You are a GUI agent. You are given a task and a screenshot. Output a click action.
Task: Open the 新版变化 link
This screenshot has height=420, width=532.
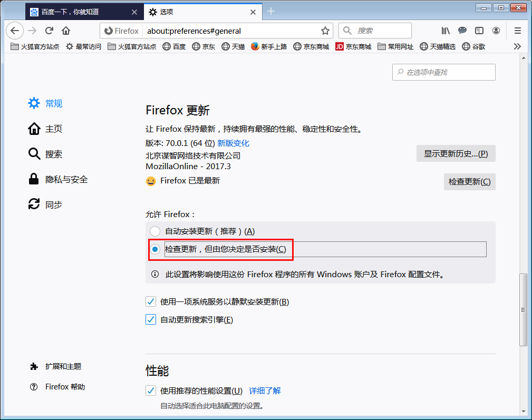(x=233, y=143)
